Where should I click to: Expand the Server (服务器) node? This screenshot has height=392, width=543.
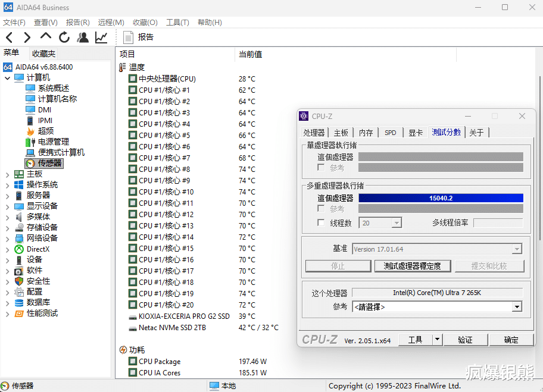tap(7, 196)
